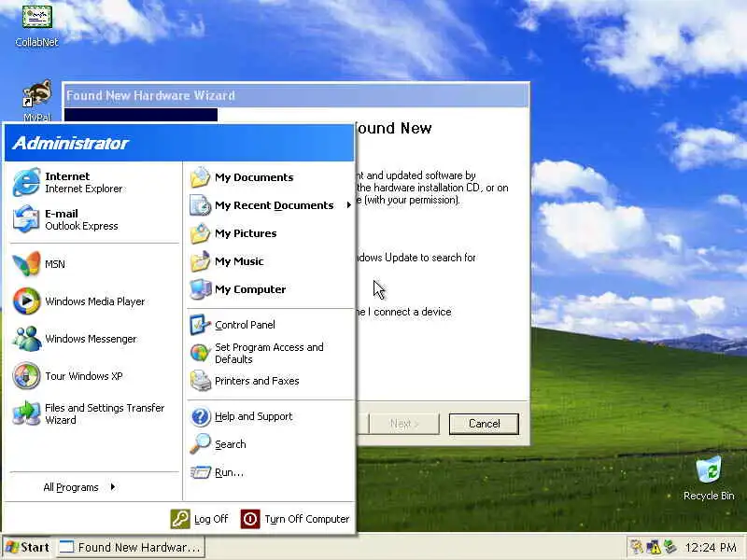Click the Found New Hardware Wizard title bar
Viewport: 747px width, 560px height.
coord(296,95)
